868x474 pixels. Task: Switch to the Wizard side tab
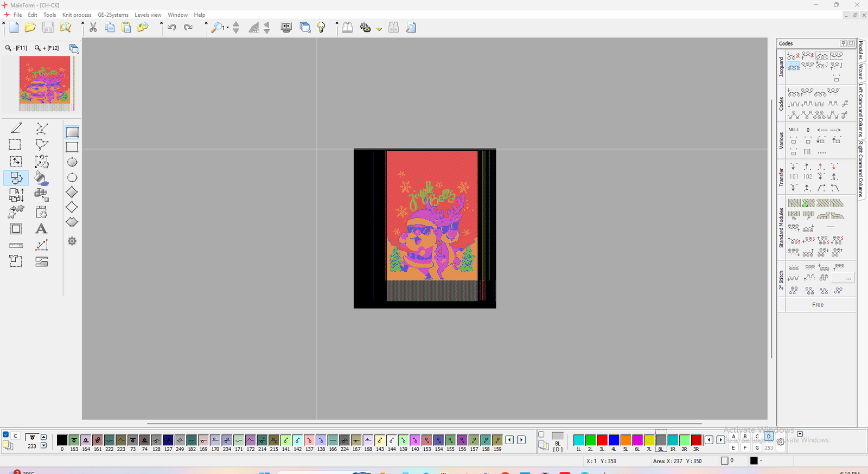coord(861,71)
